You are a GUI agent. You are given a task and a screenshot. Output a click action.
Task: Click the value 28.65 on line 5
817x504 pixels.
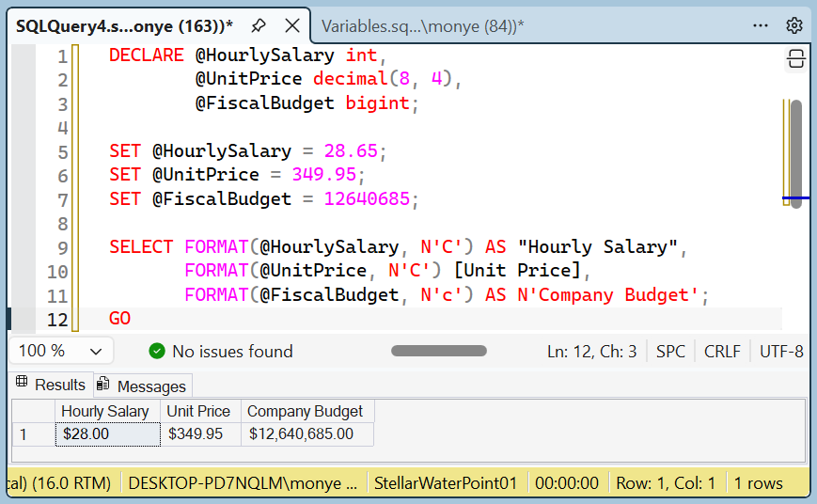pyautogui.click(x=351, y=151)
